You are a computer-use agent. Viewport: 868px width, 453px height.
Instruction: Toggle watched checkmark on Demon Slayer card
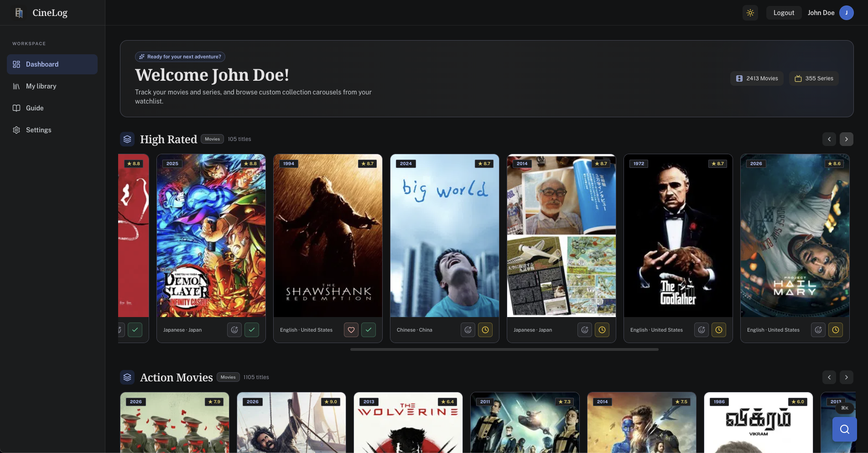(252, 330)
